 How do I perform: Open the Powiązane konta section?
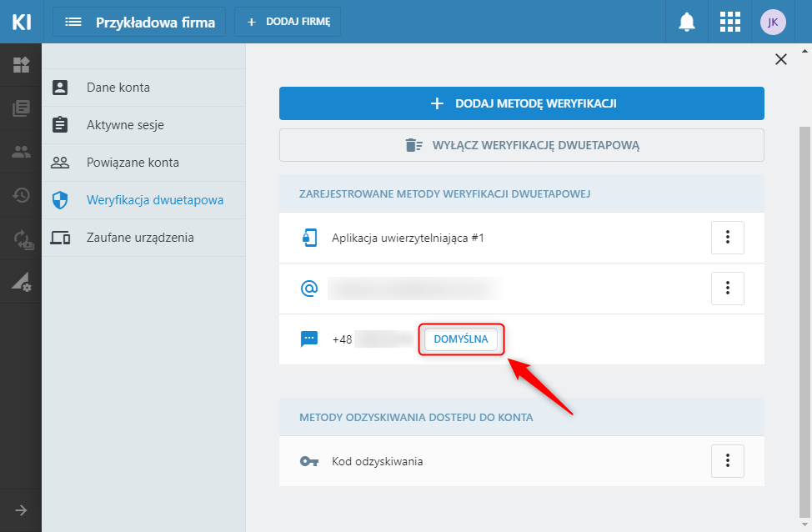143,163
